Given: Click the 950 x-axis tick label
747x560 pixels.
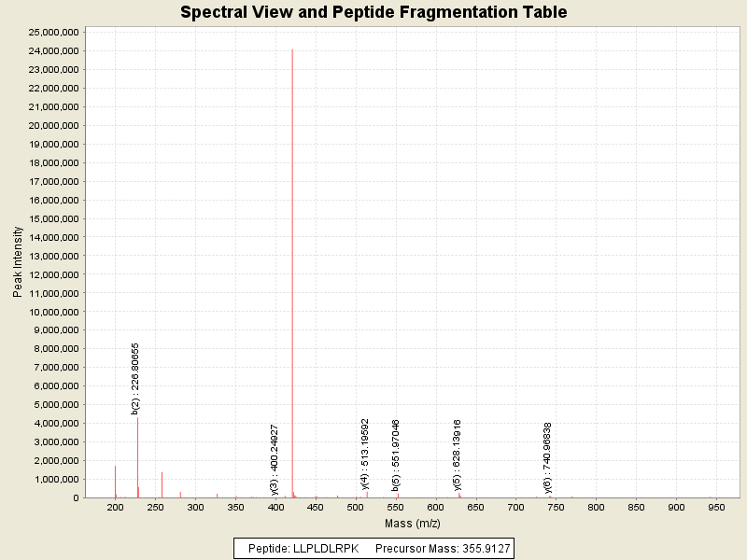Looking at the screenshot, I should pyautogui.click(x=715, y=508).
